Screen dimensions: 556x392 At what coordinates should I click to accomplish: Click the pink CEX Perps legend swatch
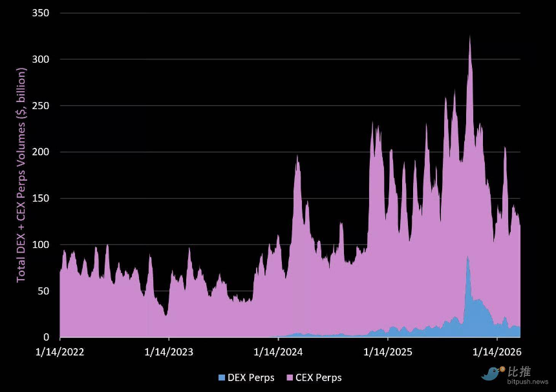289,377
